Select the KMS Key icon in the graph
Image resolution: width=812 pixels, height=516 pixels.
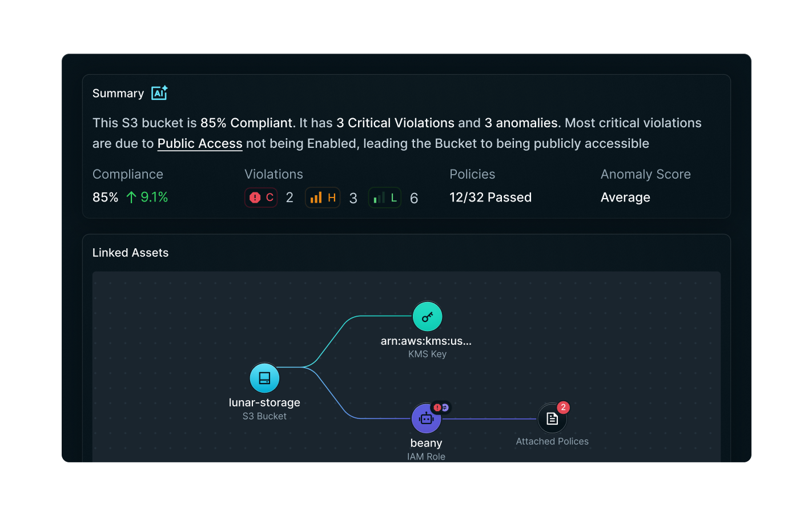click(427, 316)
